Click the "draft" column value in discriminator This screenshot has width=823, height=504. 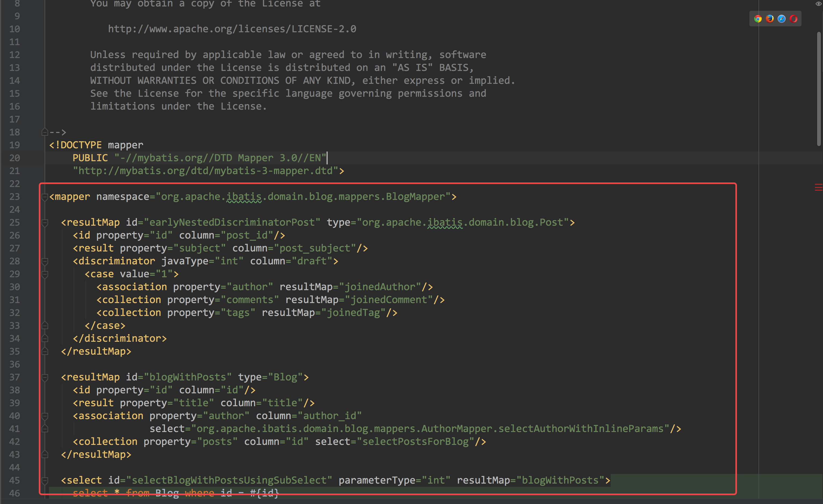[312, 261]
